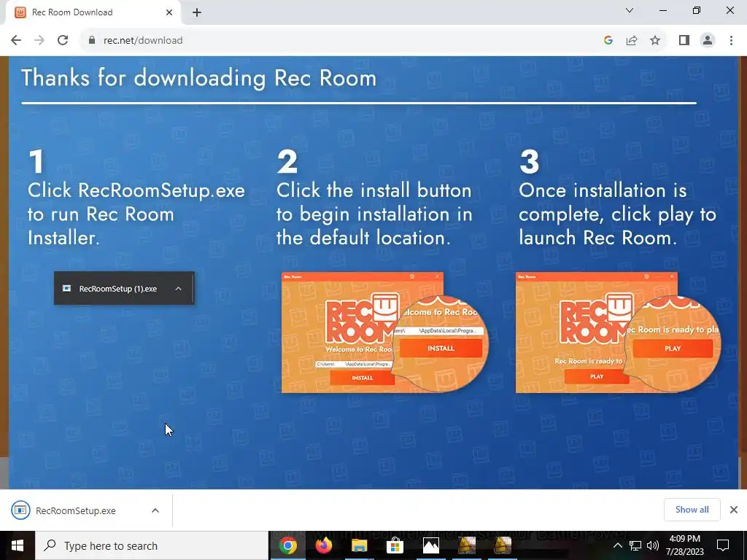Click 'Thanks for downloading Rec Room' heading

click(198, 77)
